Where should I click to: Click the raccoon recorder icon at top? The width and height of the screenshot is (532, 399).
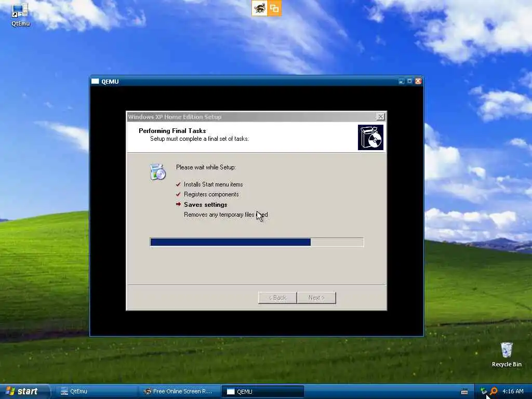260,8
